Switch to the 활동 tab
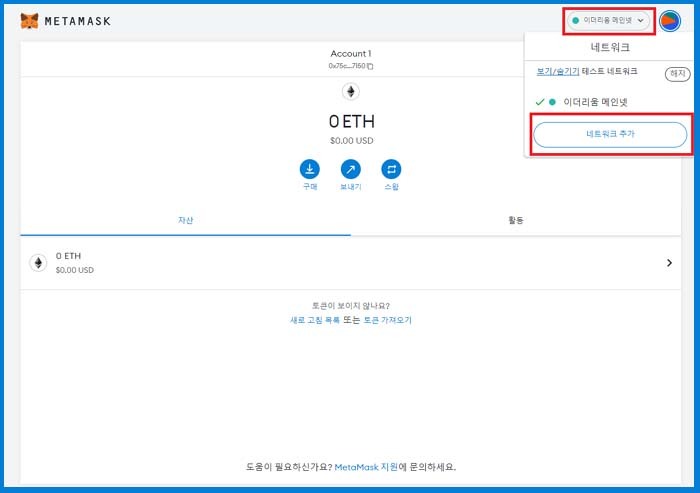 (516, 220)
